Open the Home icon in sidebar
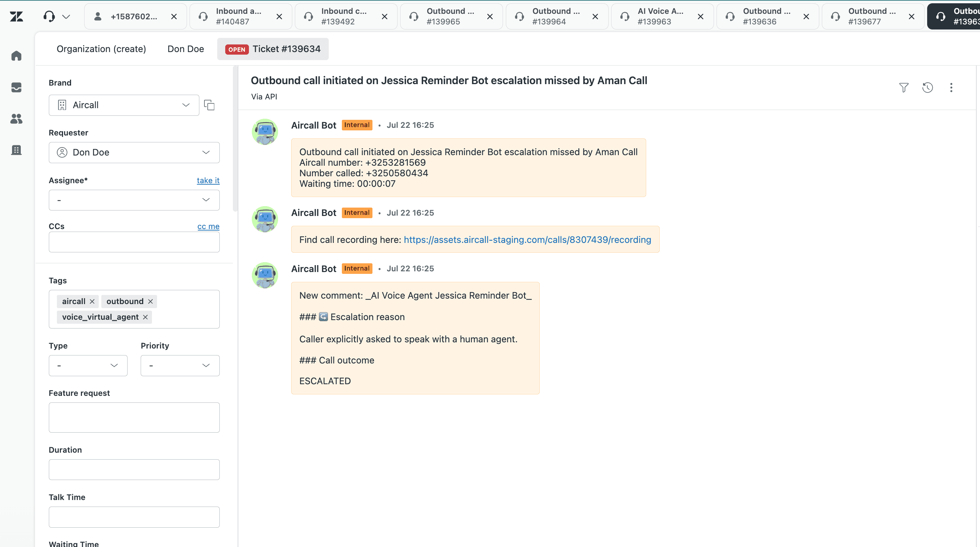This screenshot has width=980, height=547. [16, 56]
